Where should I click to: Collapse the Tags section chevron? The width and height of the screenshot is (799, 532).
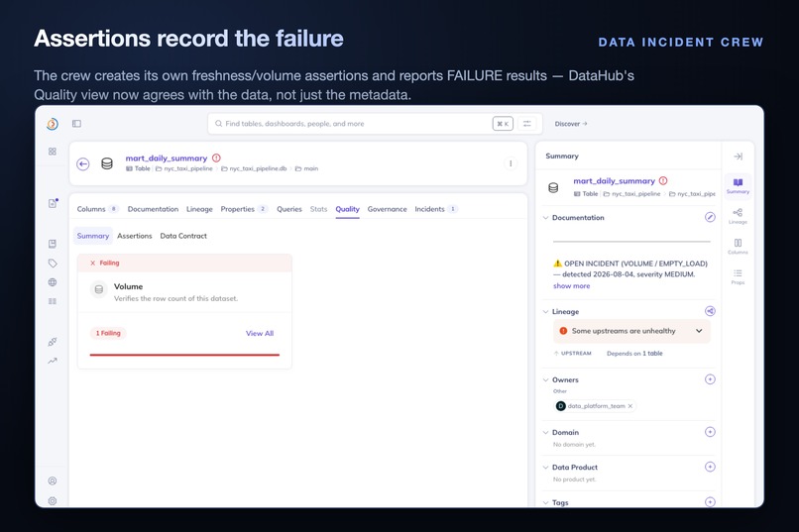pos(546,502)
